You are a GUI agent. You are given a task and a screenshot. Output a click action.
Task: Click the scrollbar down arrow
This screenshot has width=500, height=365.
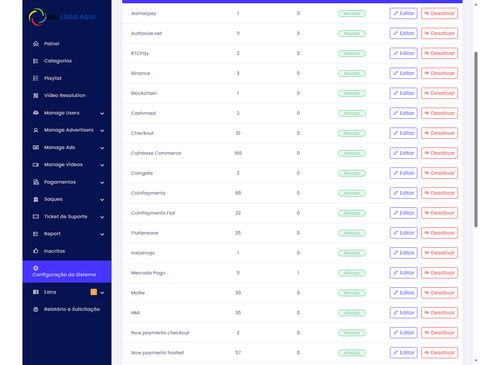pos(476,360)
